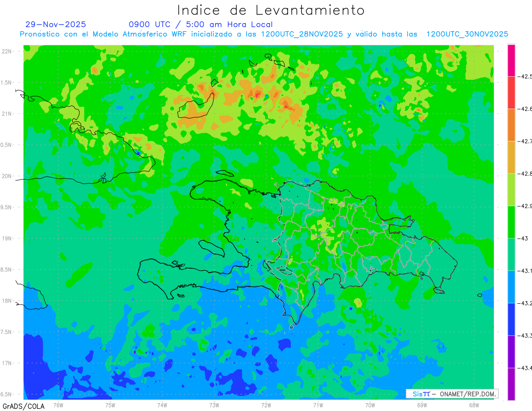Click the date text "29-Nov-2025"
The height and width of the screenshot is (411, 532).
56,24
